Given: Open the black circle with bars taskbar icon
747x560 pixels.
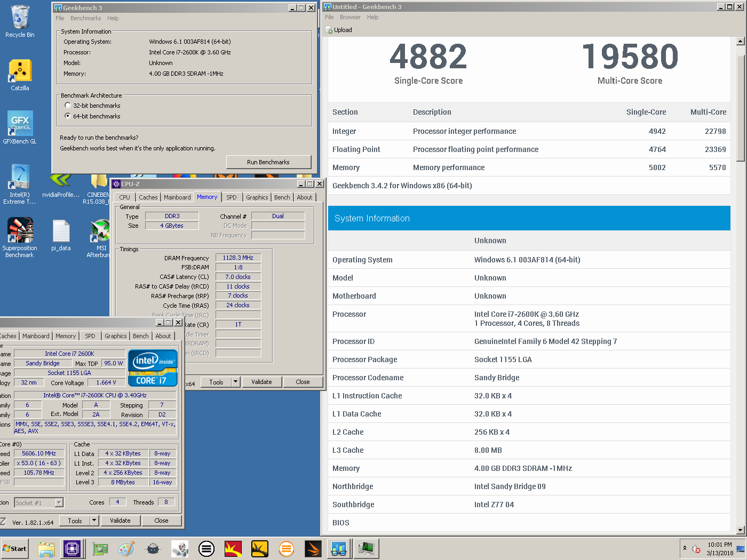Looking at the screenshot, I should click(x=206, y=548).
